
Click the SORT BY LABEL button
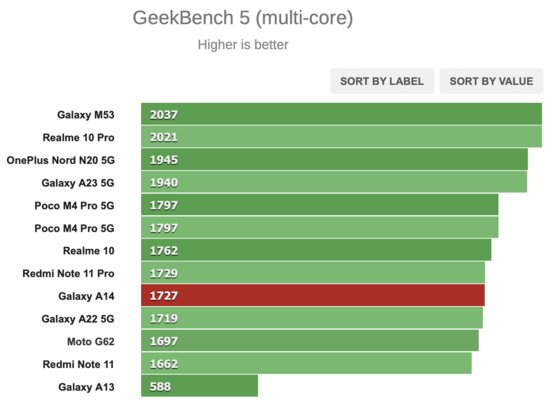tap(382, 81)
